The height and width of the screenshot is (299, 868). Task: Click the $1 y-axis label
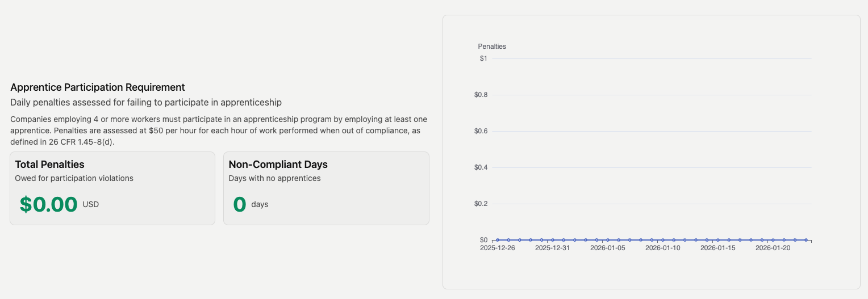tap(483, 58)
